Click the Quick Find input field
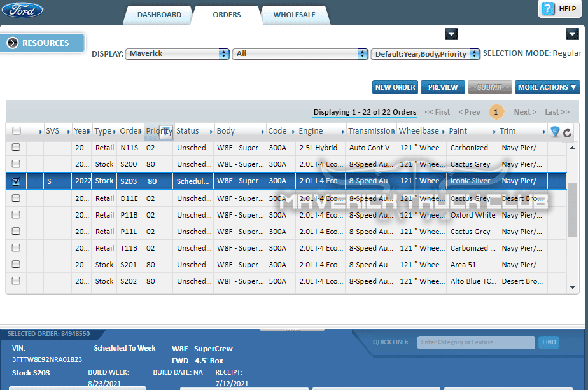 pos(476,342)
